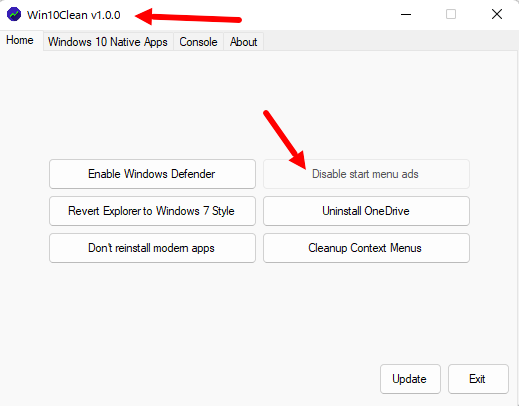
Task: Click Uninstall OneDrive button
Action: (x=366, y=211)
